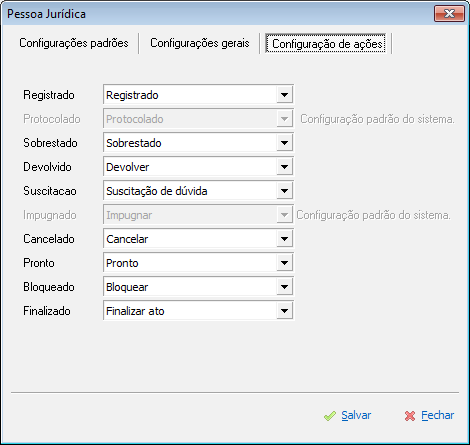Screen dimensions: 470x445
Task: Expand the Suscitação de dúvida dropdown
Action: click(284, 191)
